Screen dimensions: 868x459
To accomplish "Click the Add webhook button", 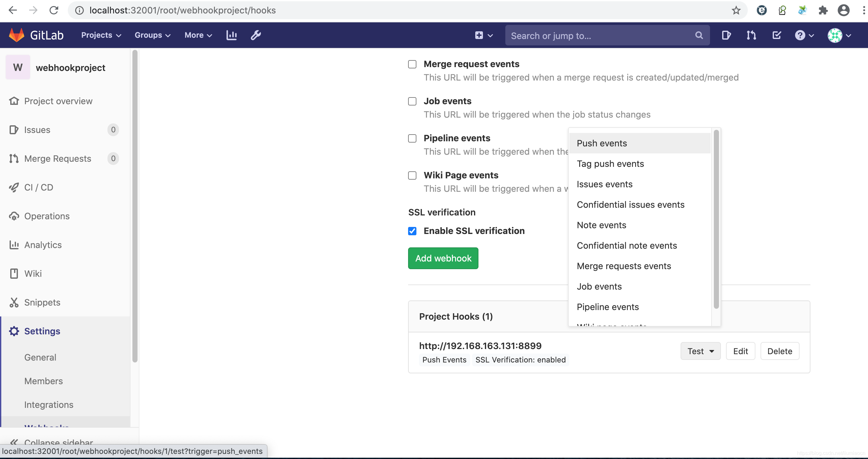I will (x=443, y=258).
